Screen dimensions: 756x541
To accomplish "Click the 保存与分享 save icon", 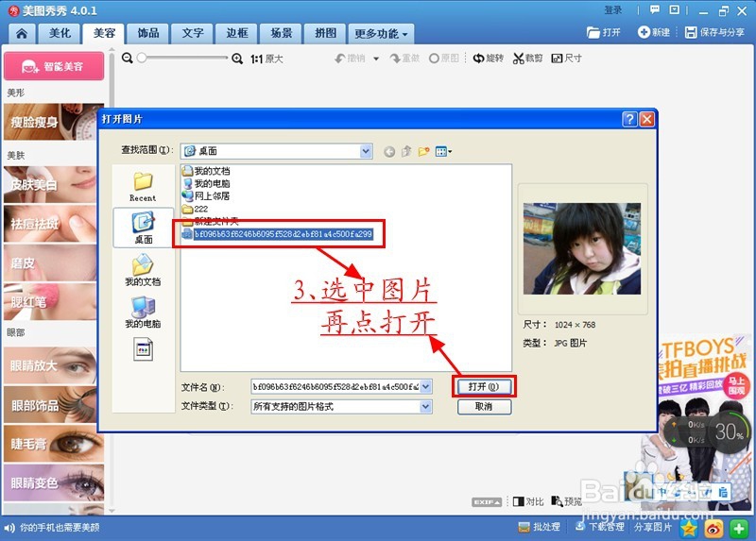I will [691, 32].
